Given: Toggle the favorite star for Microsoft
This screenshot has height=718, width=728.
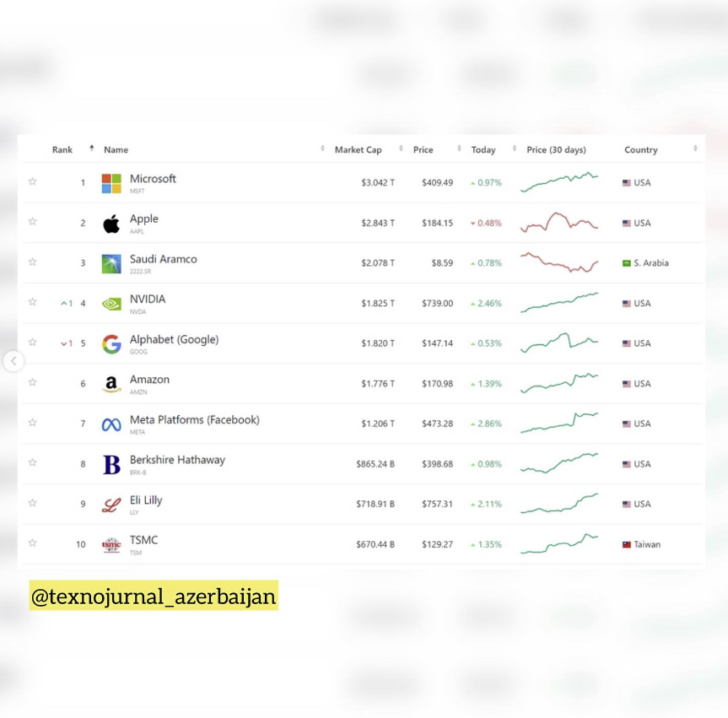Looking at the screenshot, I should (33, 181).
